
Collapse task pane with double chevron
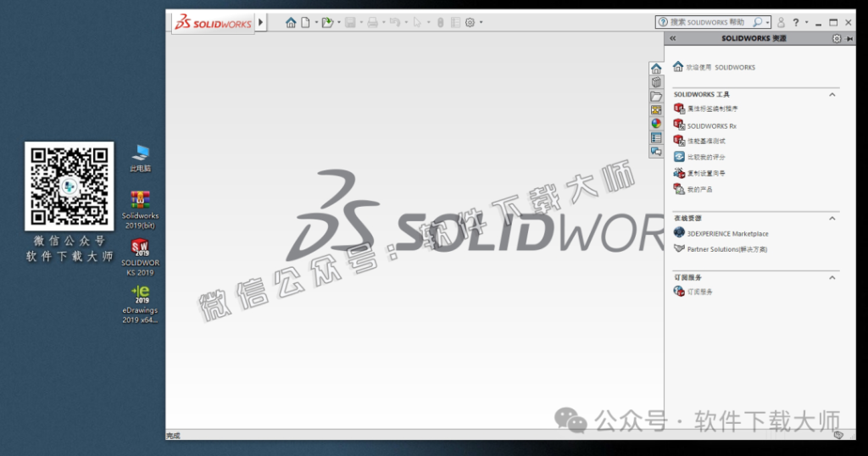click(x=672, y=38)
